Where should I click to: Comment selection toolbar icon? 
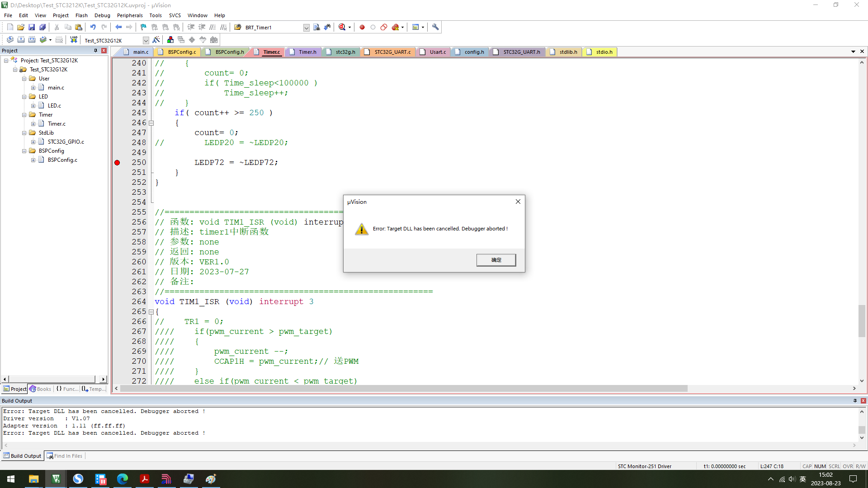pyautogui.click(x=212, y=27)
